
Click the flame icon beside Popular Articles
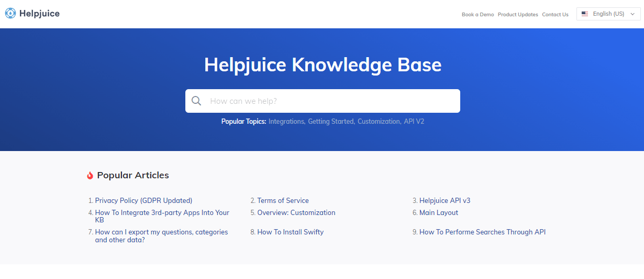90,176
